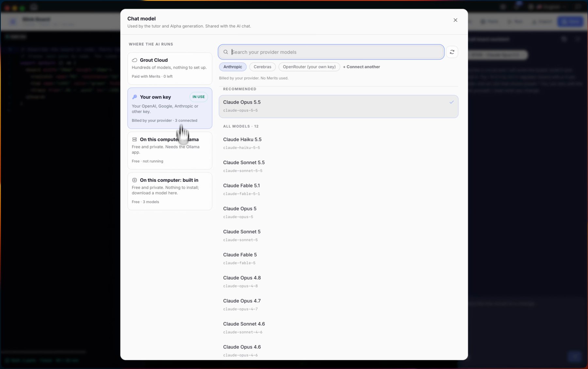Screen dimensions: 588x369
Task: Click the key icon beside Your own key
Action: coord(135,97)
